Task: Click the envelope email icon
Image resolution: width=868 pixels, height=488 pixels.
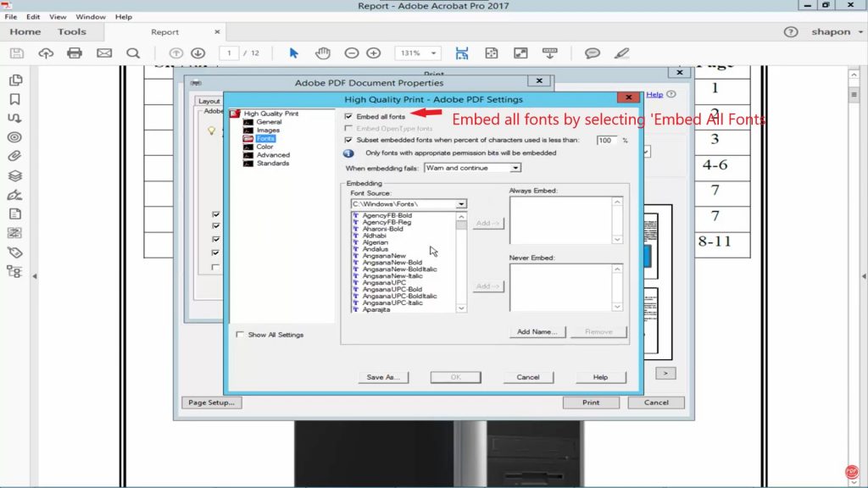Action: click(104, 53)
